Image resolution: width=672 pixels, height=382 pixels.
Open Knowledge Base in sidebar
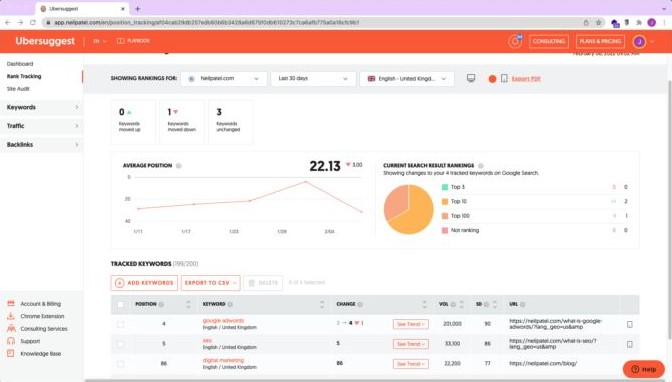pos(34,354)
